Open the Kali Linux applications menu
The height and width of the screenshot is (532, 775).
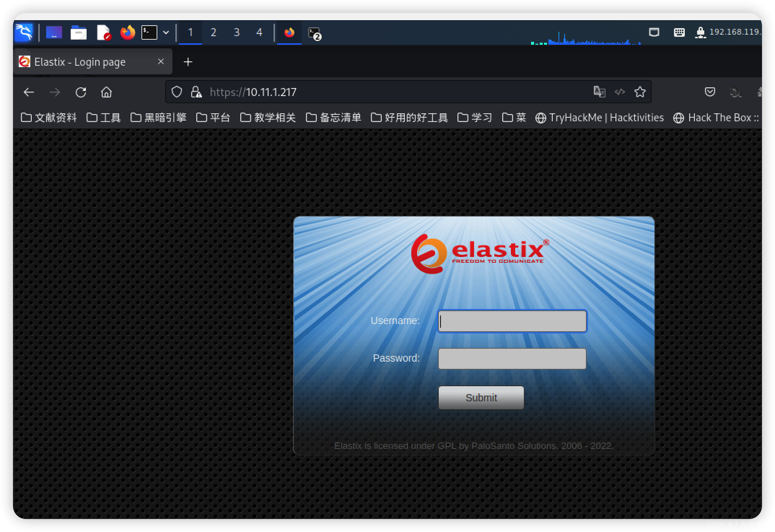[x=24, y=32]
